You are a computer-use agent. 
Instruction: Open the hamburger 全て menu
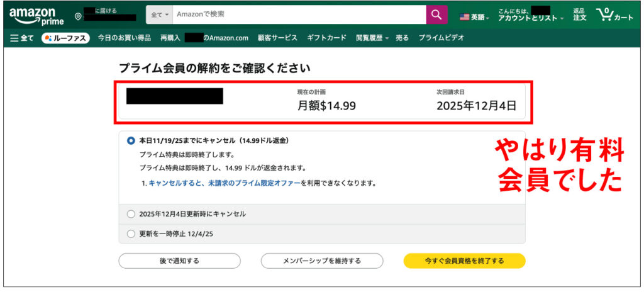21,38
